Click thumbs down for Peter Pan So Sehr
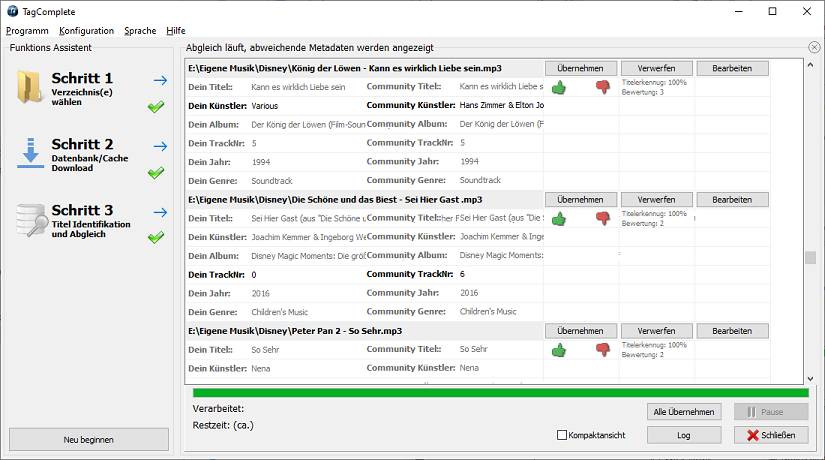The height and width of the screenshot is (460, 825). 603,349
